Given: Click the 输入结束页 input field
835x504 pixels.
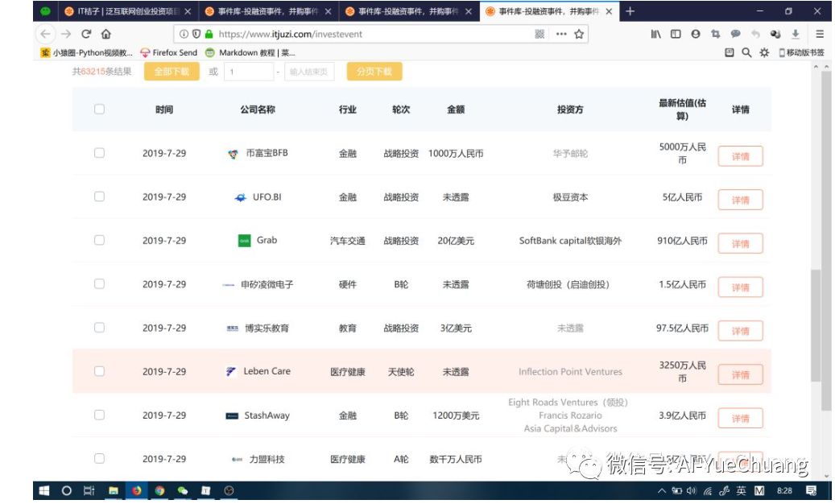Looking at the screenshot, I should pos(309,72).
